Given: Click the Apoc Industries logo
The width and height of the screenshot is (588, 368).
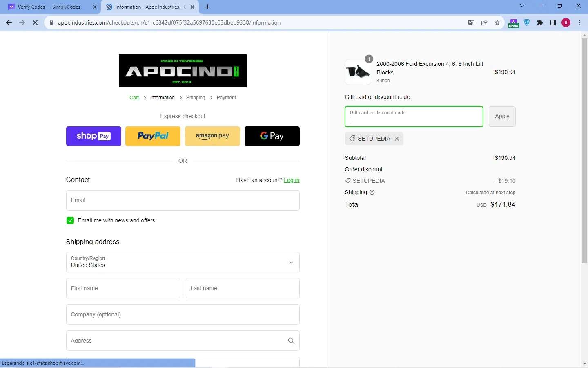Looking at the screenshot, I should point(183,71).
